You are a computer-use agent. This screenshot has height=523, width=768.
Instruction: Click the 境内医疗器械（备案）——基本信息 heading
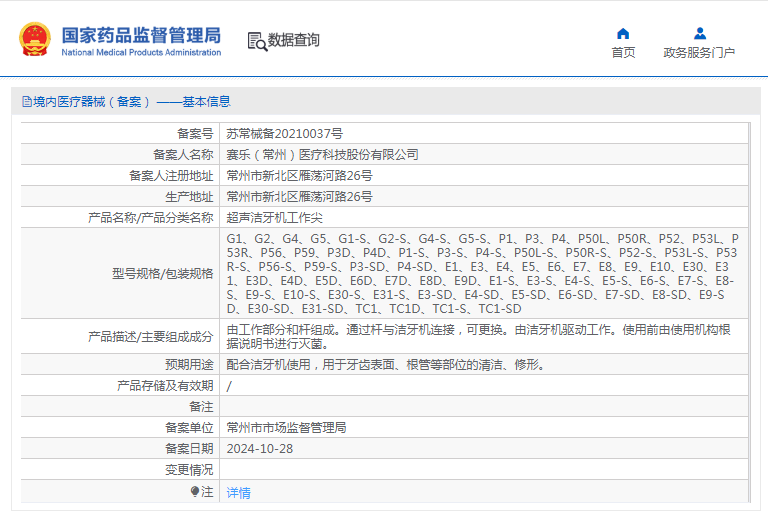132,102
